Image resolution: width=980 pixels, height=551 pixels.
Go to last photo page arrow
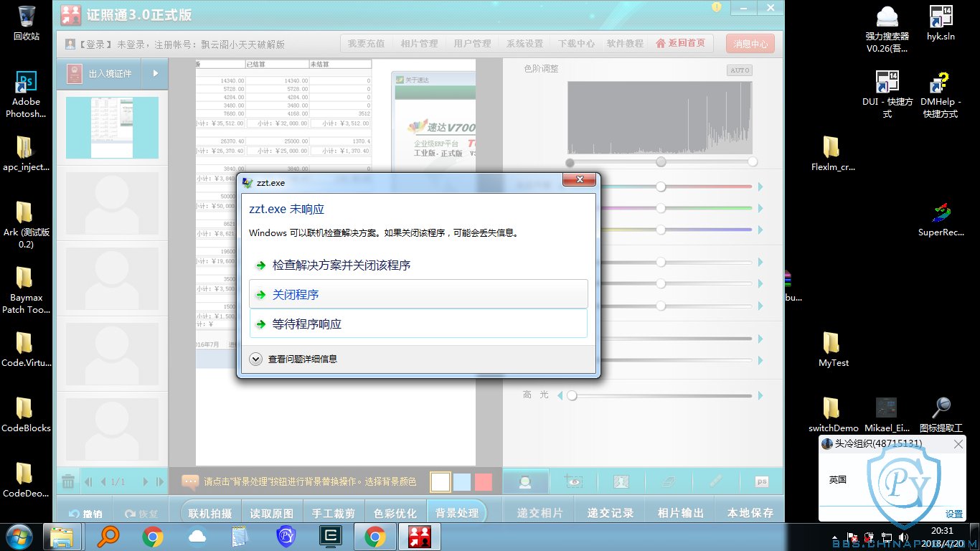coord(161,482)
